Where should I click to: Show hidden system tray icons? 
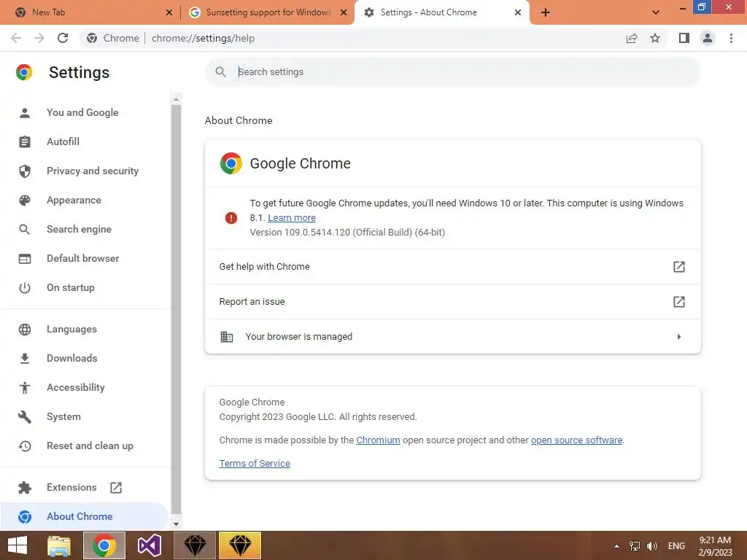(617, 546)
